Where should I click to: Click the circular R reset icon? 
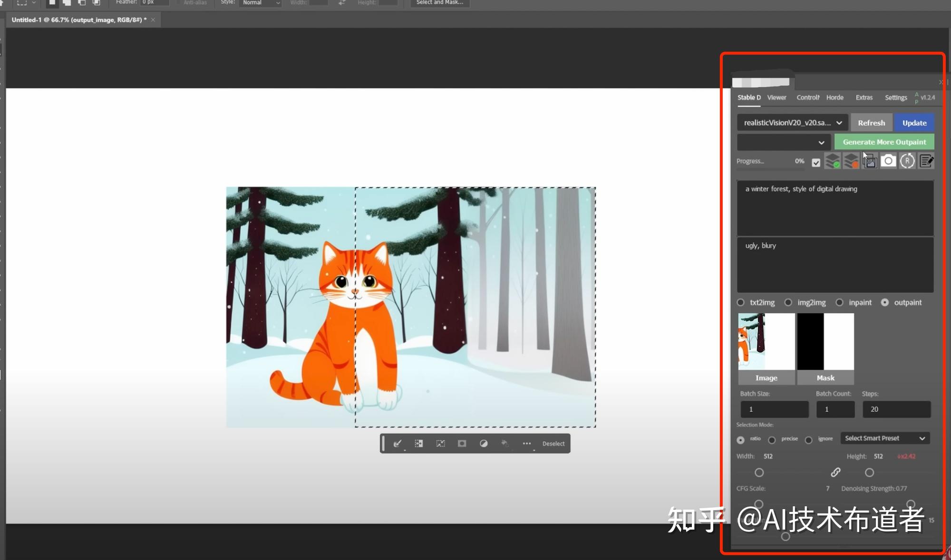pos(907,161)
